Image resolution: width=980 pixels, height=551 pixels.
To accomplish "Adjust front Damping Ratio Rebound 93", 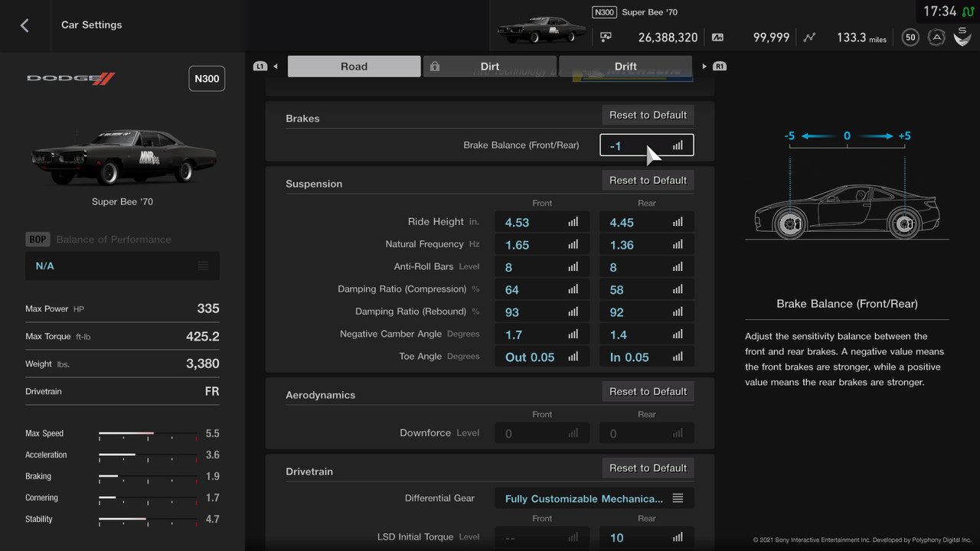I will [x=542, y=312].
